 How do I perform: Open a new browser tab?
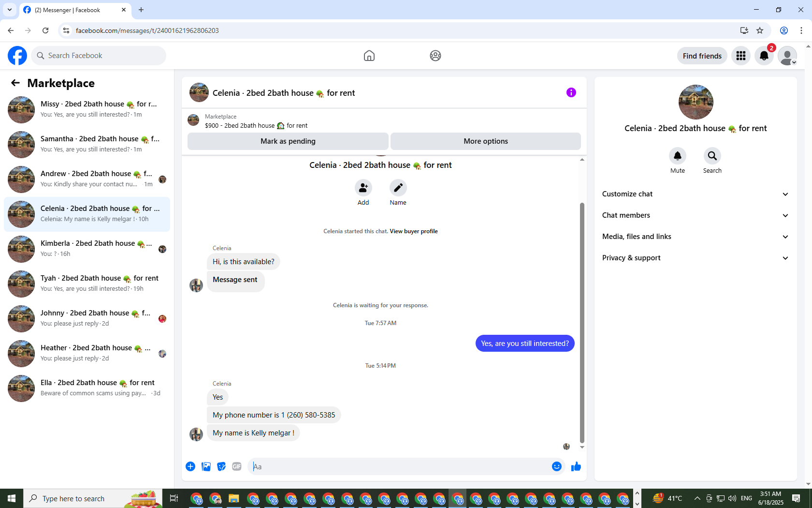pyautogui.click(x=141, y=10)
